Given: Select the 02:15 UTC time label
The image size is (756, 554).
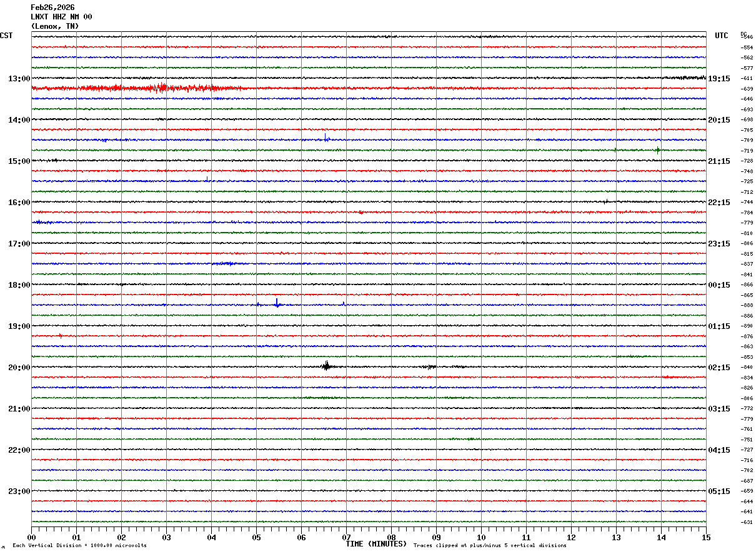Looking at the screenshot, I should click(719, 368).
